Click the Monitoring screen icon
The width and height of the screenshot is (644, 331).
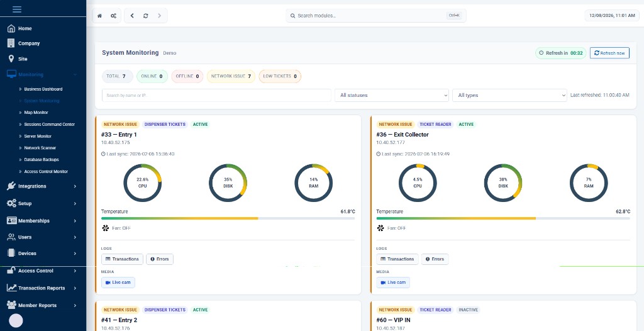[x=11, y=74]
